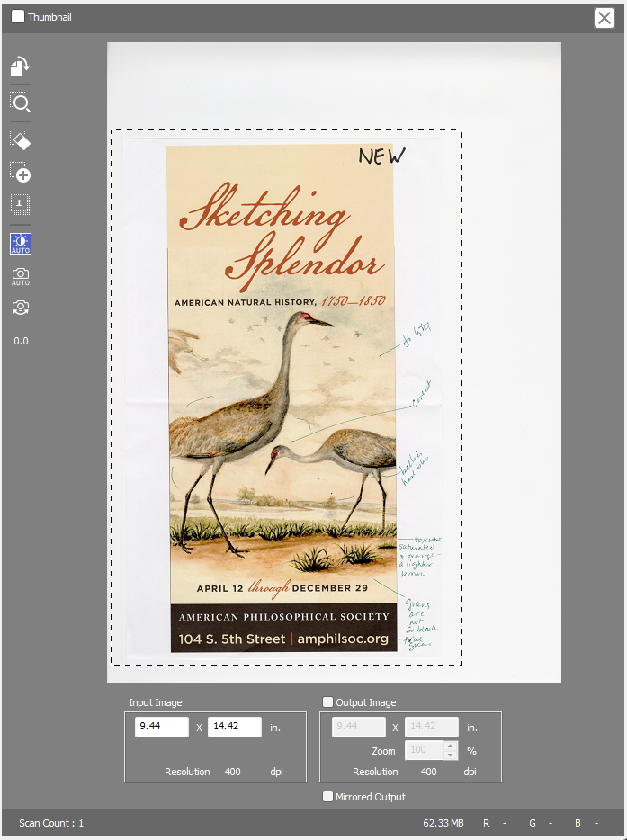Click the Output Image height field
Viewport: 627px width, 840px height.
(x=432, y=727)
